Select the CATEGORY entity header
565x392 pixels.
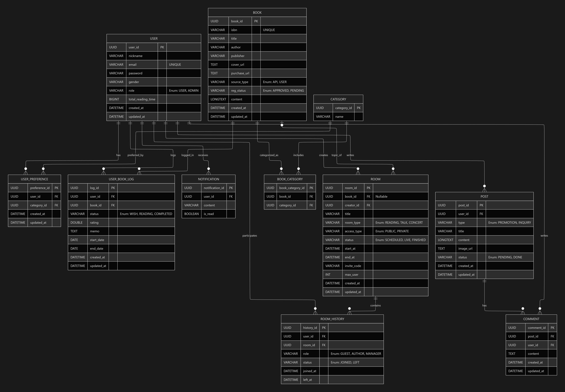(x=338, y=99)
